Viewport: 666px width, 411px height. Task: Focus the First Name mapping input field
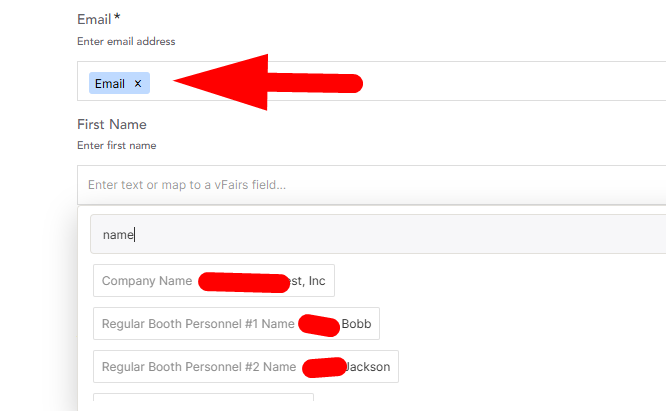point(372,185)
